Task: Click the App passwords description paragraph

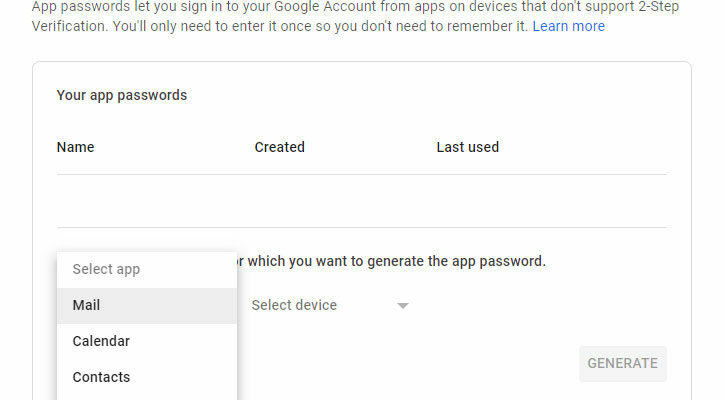Action: 355,17
